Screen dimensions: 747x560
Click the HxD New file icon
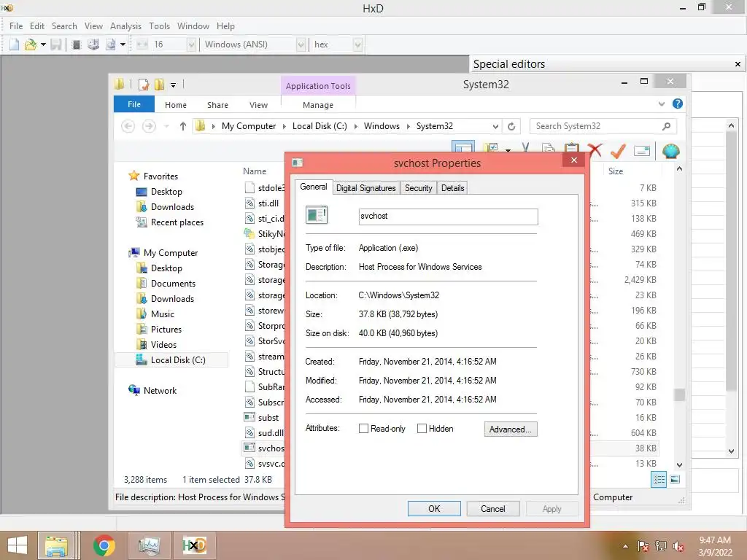(15, 44)
